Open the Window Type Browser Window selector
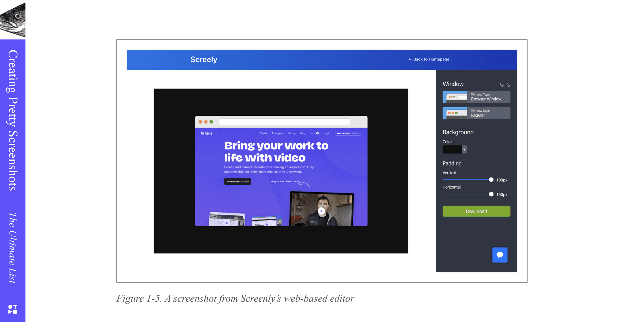This screenshot has width=644, height=322. 476,97
